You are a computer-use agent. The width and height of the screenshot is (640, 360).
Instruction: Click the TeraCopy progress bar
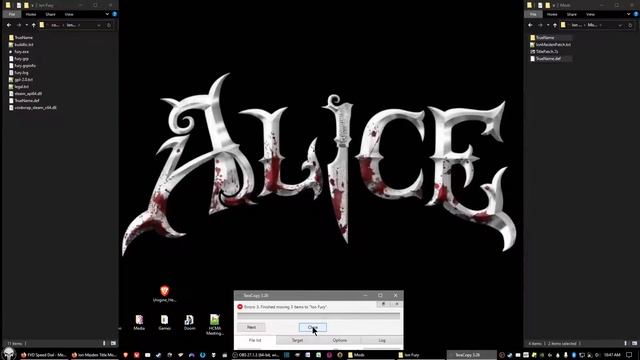pos(318,316)
